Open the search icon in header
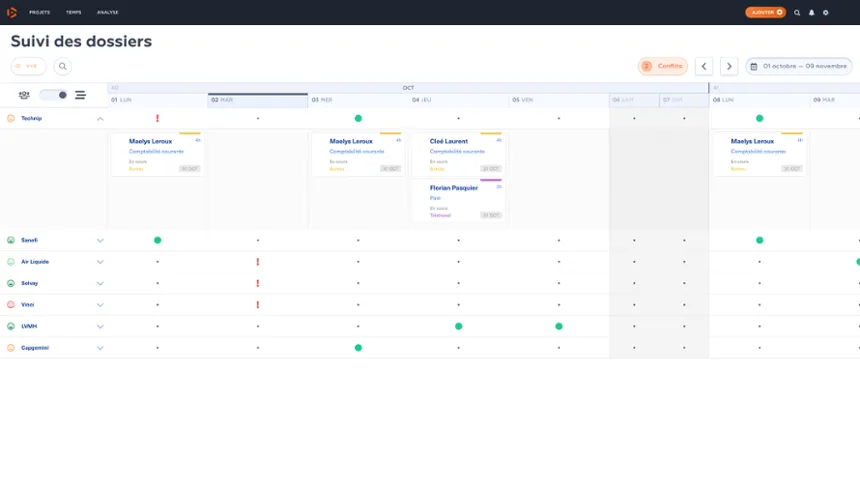The height and width of the screenshot is (484, 860). tap(797, 13)
